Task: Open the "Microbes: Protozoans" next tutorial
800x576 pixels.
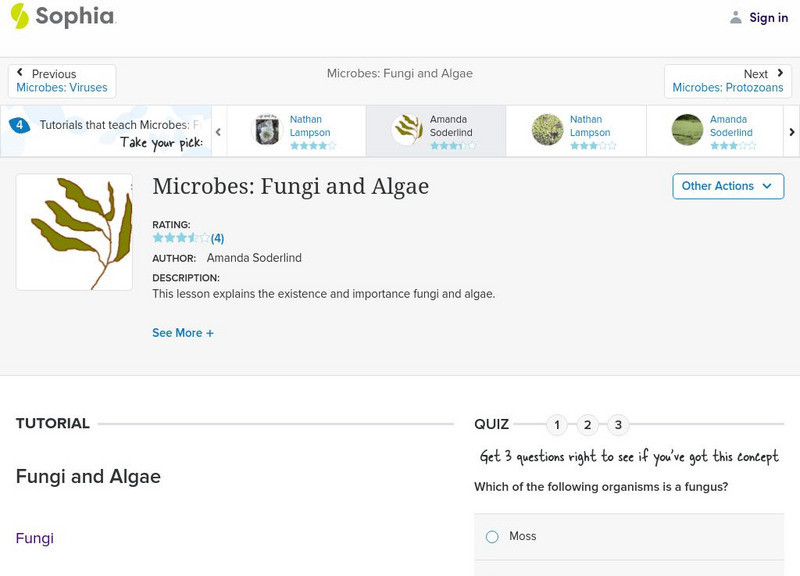Action: [728, 84]
